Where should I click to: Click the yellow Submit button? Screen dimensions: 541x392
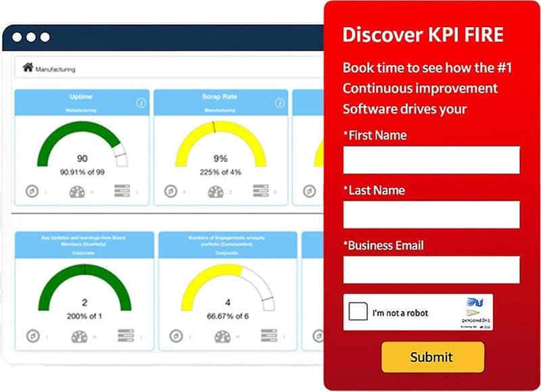433,357
